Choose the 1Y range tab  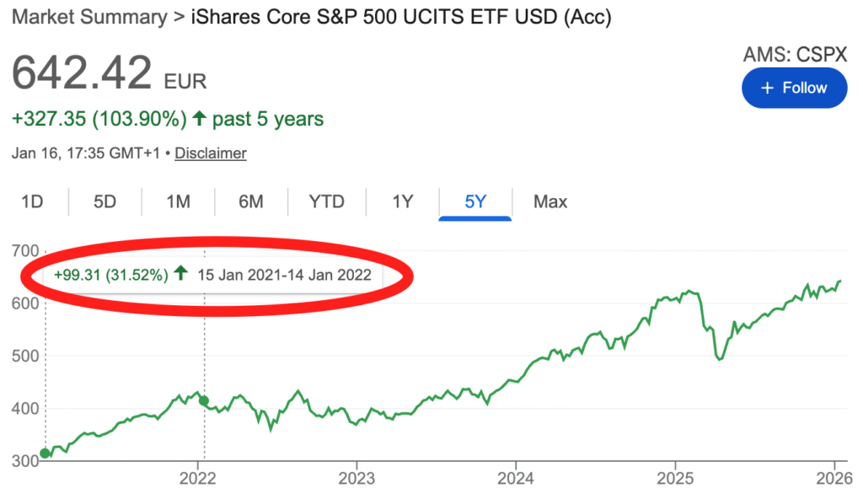pyautogui.click(x=403, y=201)
